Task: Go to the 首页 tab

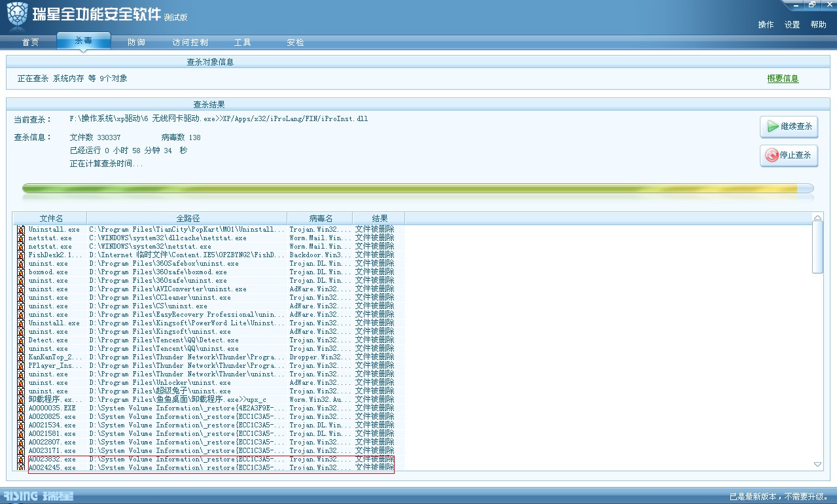Action: tap(30, 43)
